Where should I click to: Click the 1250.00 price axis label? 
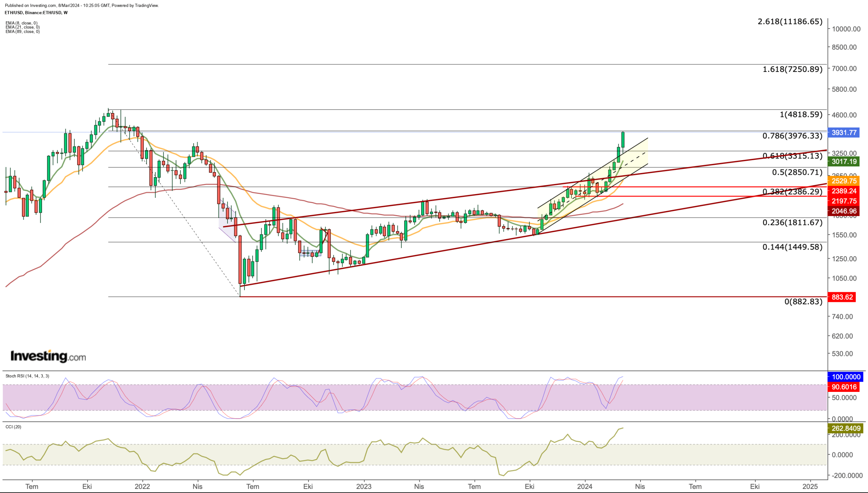(844, 259)
